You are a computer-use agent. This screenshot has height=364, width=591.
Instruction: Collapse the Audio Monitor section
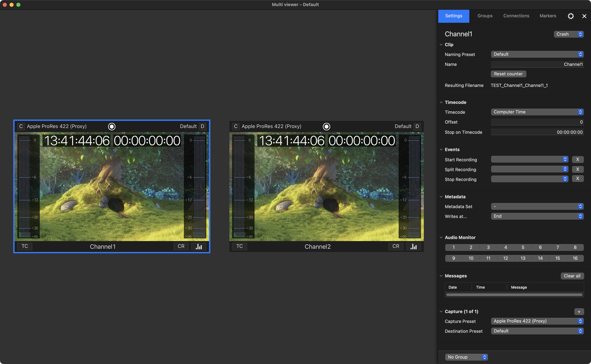tap(441, 237)
